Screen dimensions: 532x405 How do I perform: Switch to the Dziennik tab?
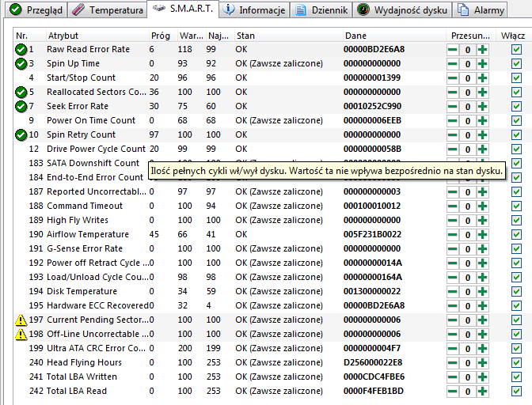(x=321, y=9)
